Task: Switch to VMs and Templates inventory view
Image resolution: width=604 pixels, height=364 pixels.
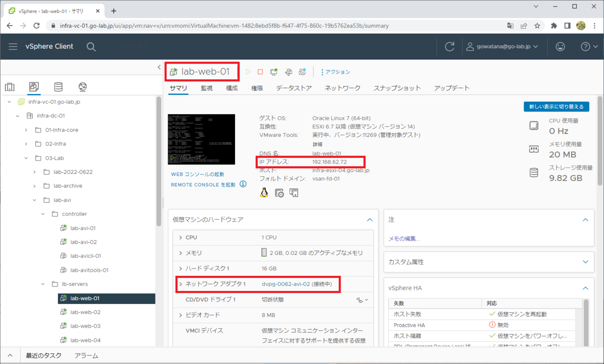Action: point(34,87)
